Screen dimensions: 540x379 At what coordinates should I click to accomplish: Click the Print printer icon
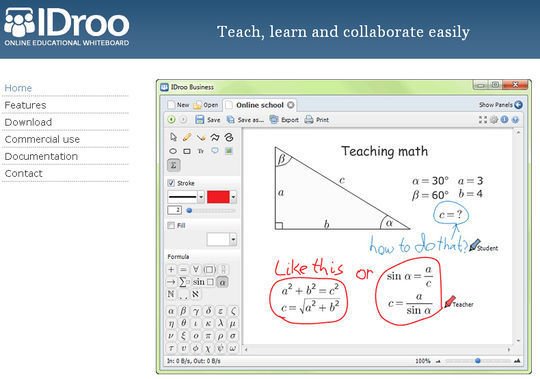point(309,119)
